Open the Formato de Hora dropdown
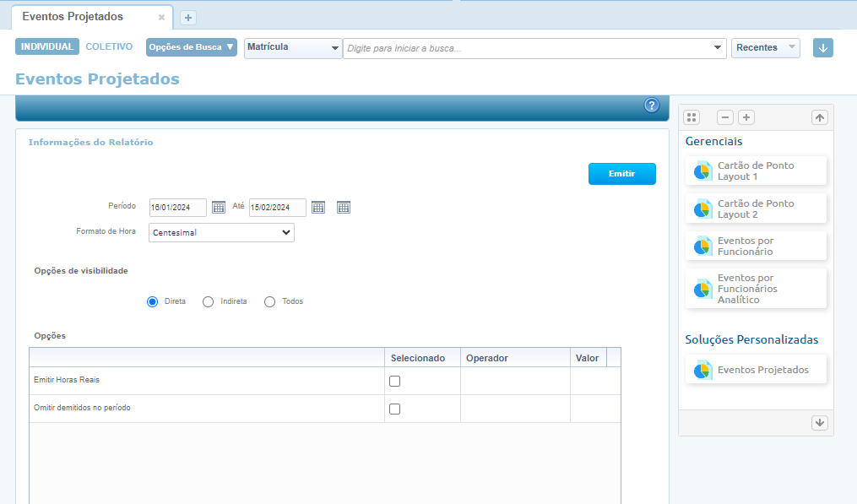The width and height of the screenshot is (857, 504). click(221, 232)
